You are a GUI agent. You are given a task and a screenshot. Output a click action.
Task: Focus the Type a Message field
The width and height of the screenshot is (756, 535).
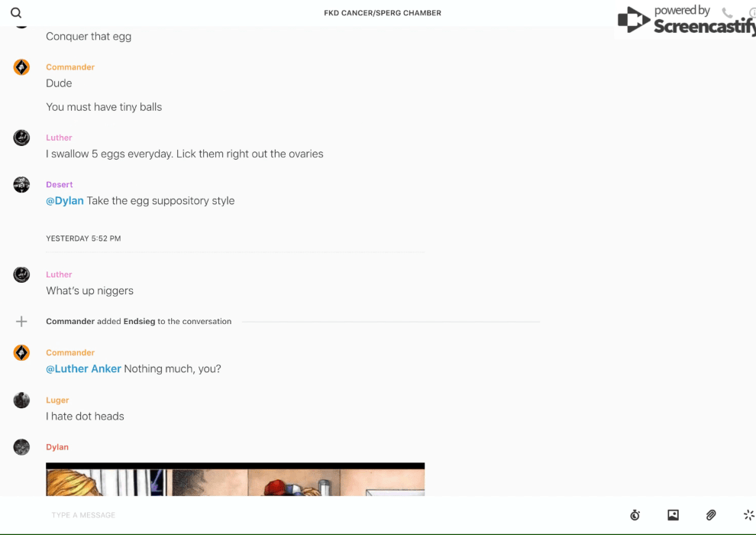[x=333, y=515]
